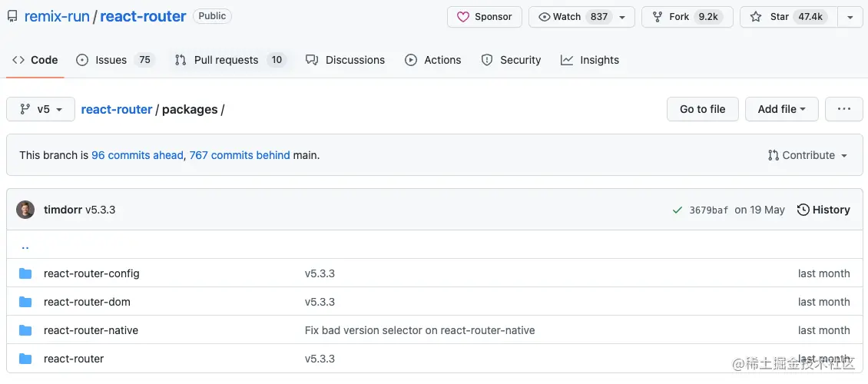Star the repository with the Star button
The height and width of the screenshot is (384, 868).
[x=789, y=17]
